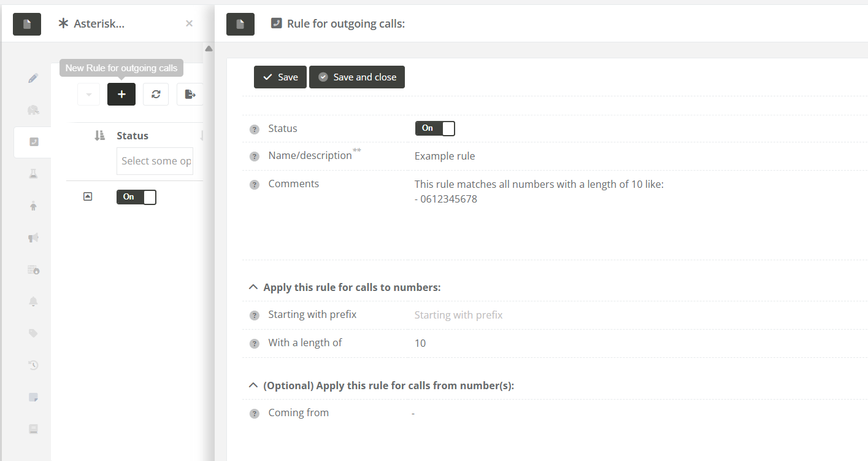
Task: Open the pencil edit sidebar tab
Action: coord(33,79)
